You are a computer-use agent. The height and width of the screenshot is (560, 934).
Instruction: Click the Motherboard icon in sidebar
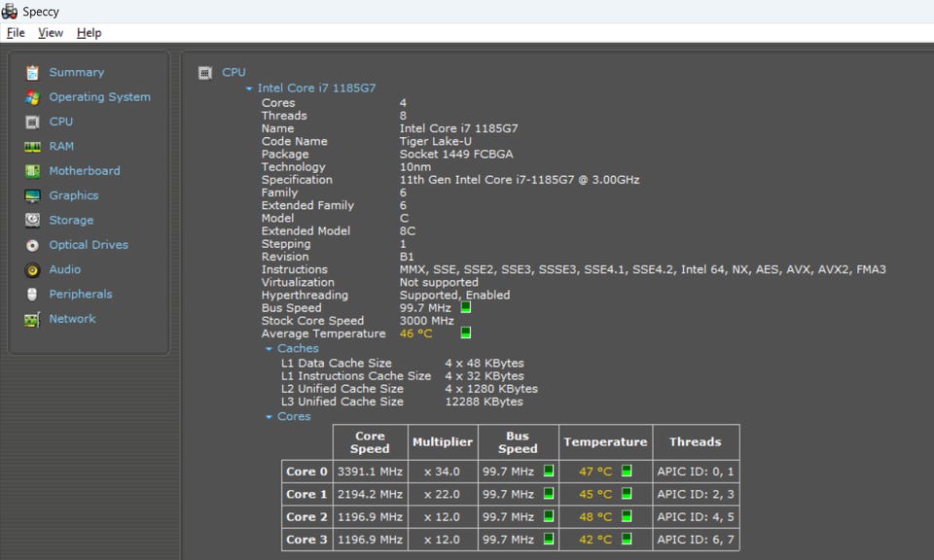pyautogui.click(x=32, y=171)
